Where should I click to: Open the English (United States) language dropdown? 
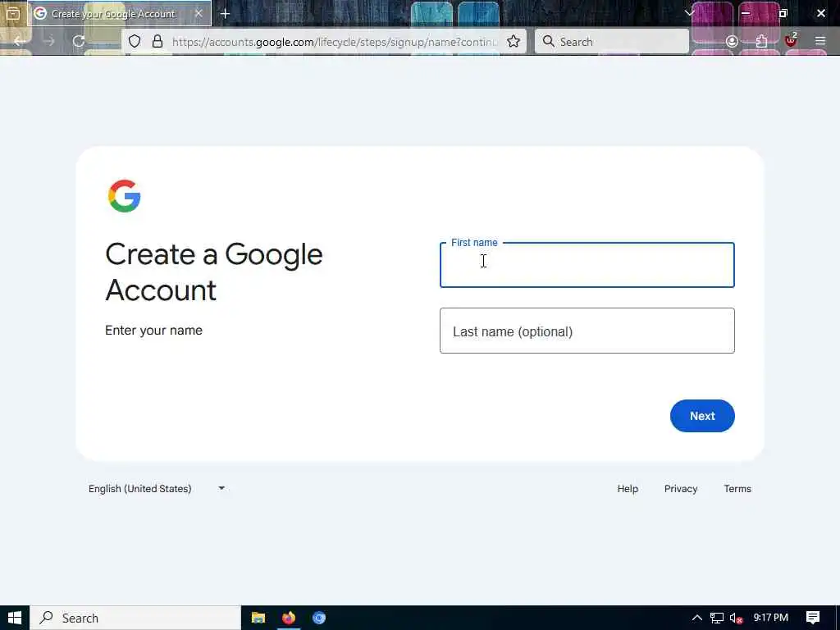[157, 489]
